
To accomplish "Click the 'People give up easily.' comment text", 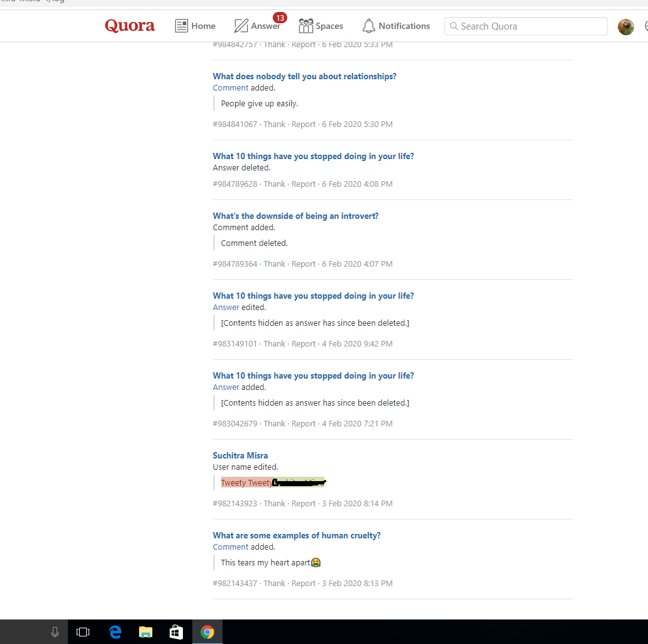I will coord(259,103).
